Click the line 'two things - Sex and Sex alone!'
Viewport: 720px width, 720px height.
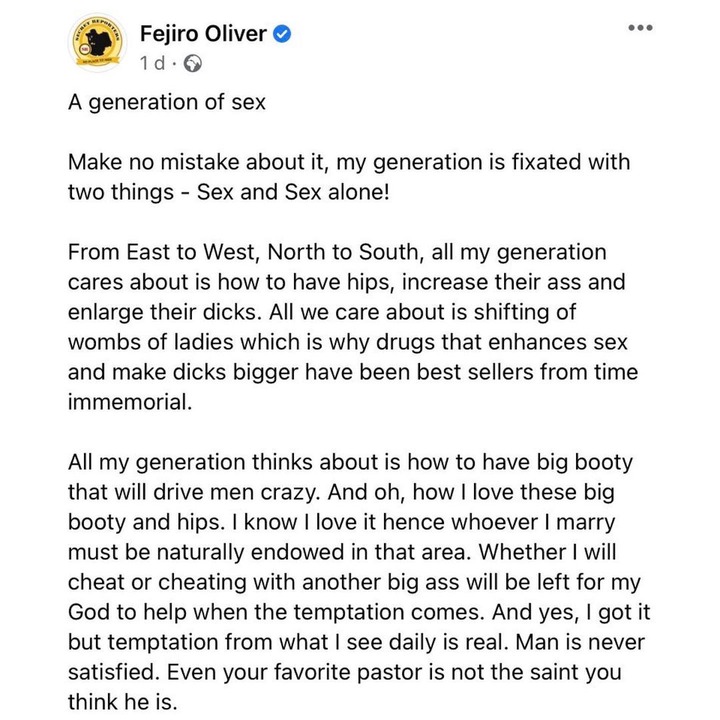pos(229,192)
